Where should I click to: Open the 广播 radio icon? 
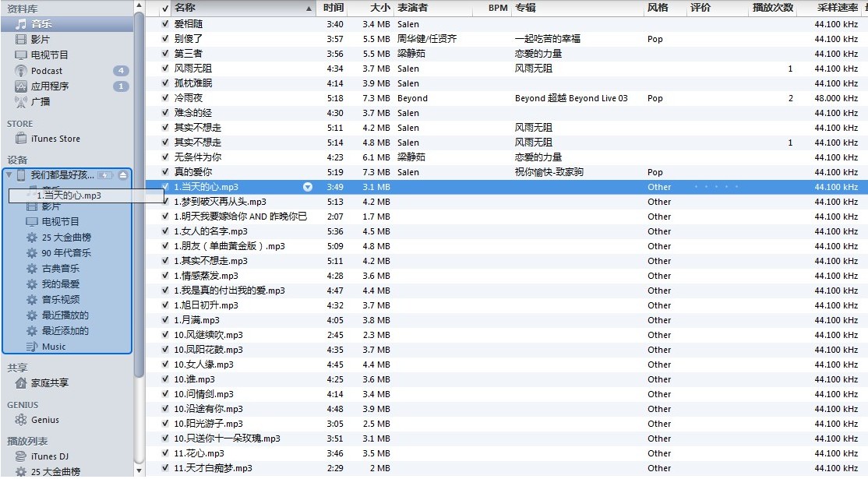click(21, 102)
